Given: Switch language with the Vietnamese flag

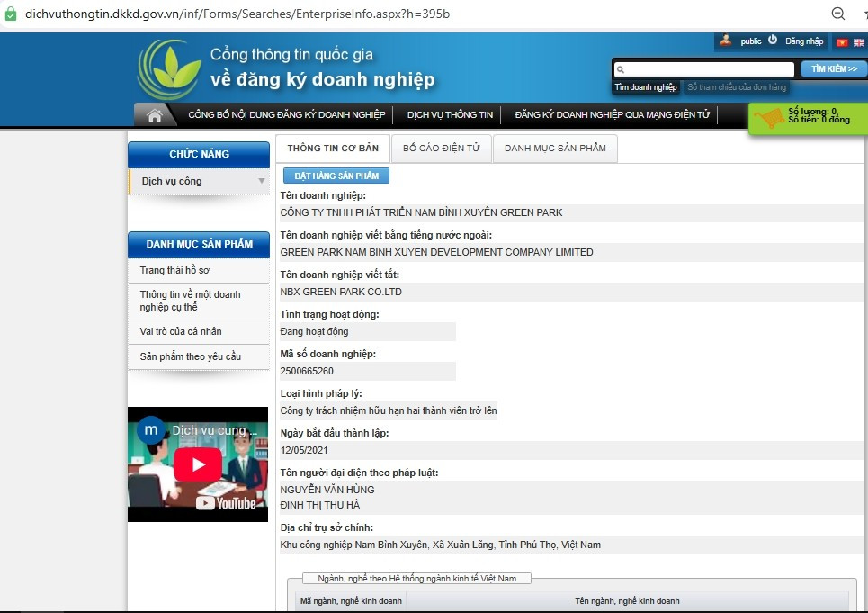Looking at the screenshot, I should (842, 42).
